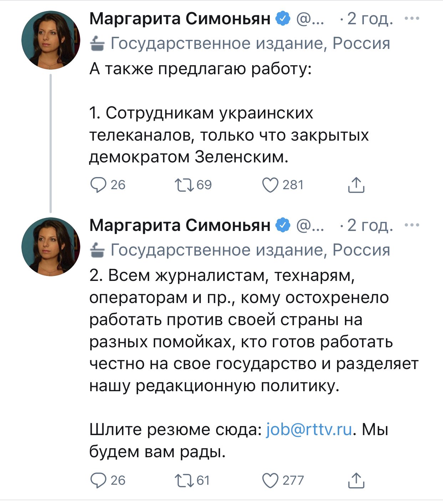Click state media label on first tweet
The height and width of the screenshot is (504, 443).
pos(250,44)
